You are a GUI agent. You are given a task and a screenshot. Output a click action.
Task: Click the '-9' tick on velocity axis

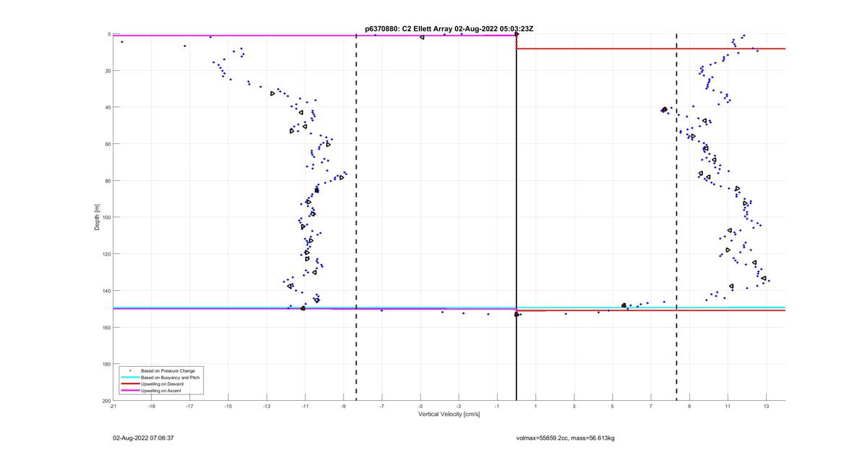pyautogui.click(x=343, y=407)
